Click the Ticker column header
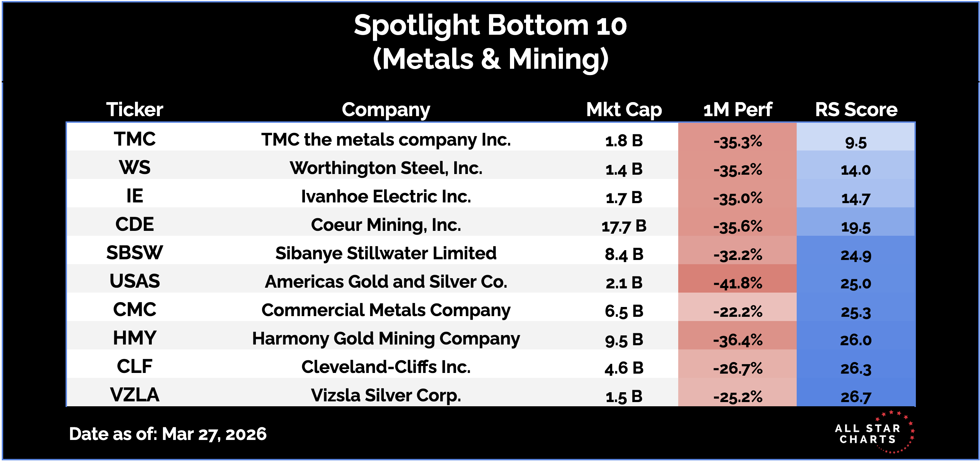This screenshot has width=980, height=461. point(135,109)
